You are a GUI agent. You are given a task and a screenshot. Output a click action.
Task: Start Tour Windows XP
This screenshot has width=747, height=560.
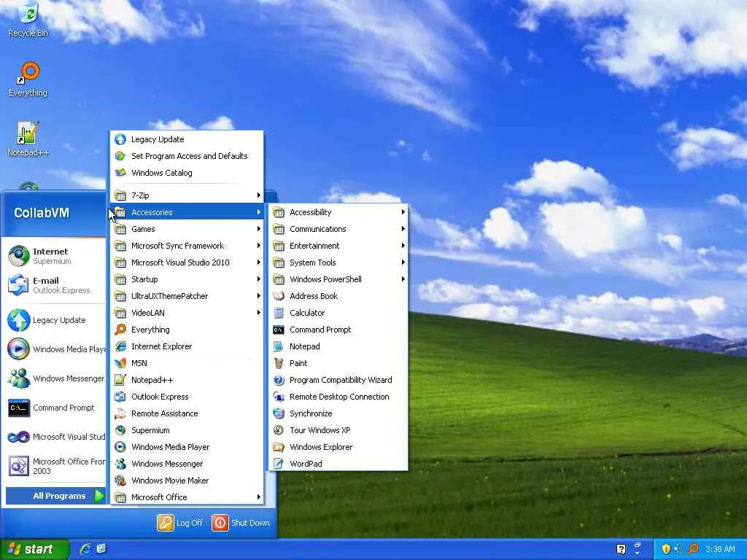[x=338, y=430]
